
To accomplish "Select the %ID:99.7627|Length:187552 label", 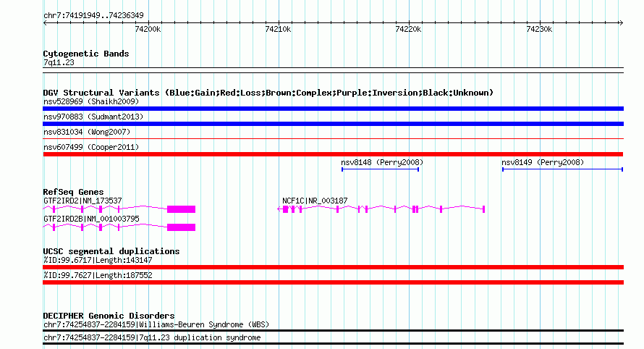I will click(98, 275).
